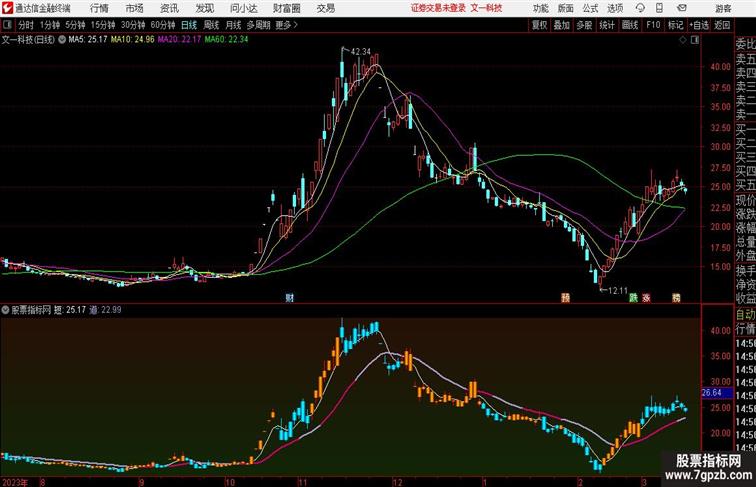Open the sub-chart 股票指标网 settings dropdown circle
The image size is (756, 487).
(6, 310)
